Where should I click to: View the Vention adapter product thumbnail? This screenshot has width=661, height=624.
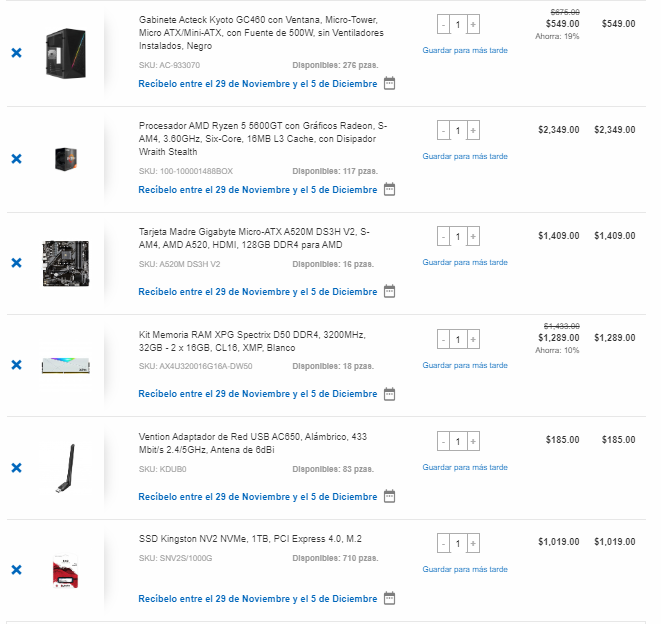click(x=66, y=468)
